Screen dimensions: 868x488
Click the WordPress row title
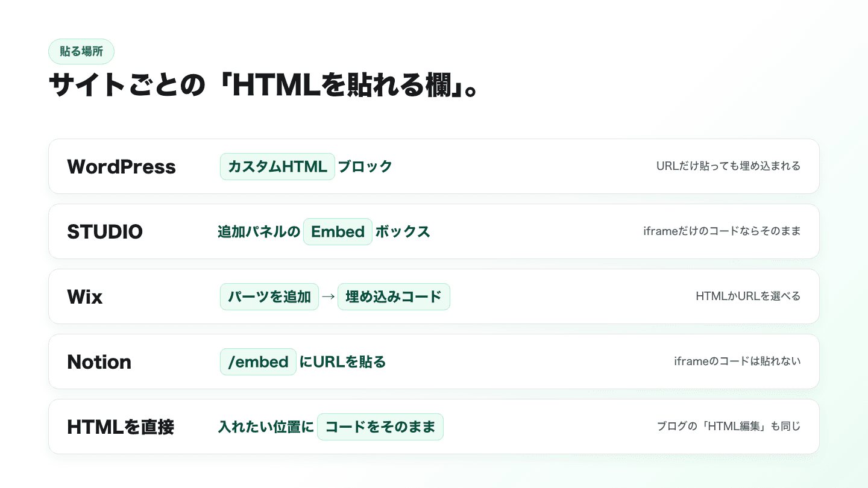click(121, 166)
